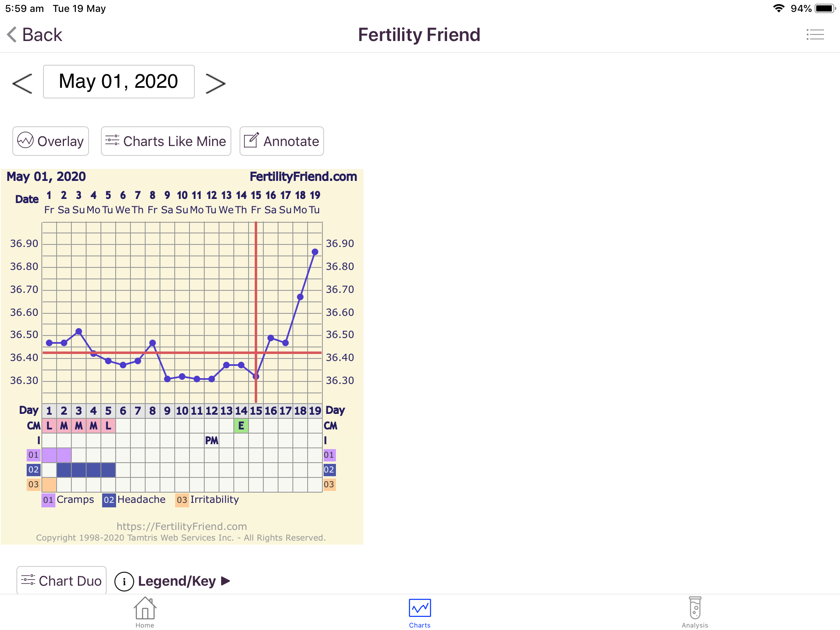
Task: Click the green E cervical mucus cell
Action: tap(241, 426)
